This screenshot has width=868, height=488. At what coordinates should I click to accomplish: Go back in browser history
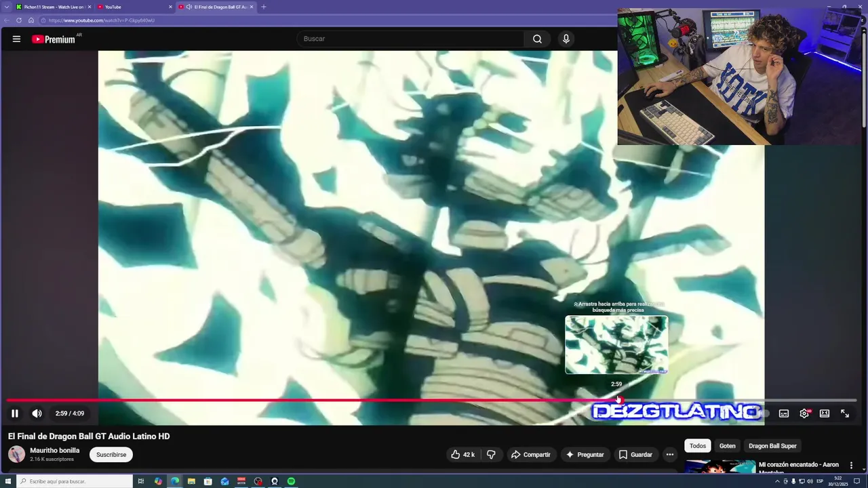[x=7, y=20]
